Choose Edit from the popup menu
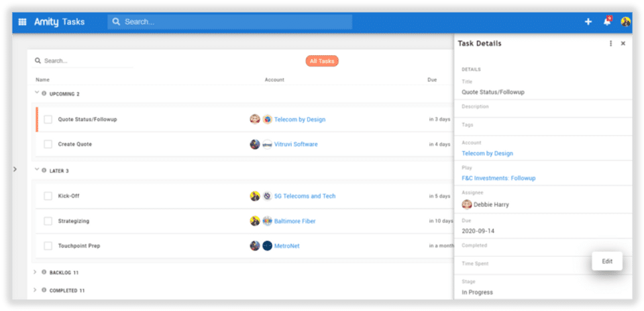The width and height of the screenshot is (644, 311). (x=607, y=261)
